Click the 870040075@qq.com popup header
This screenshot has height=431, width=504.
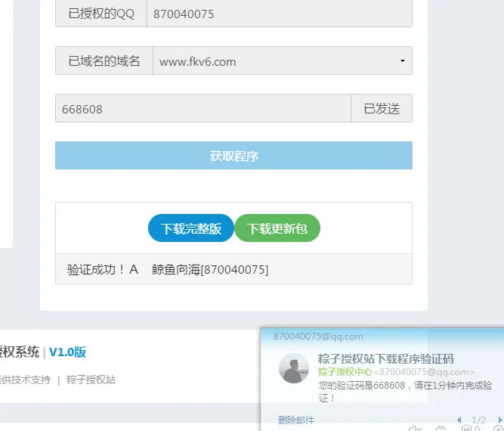pyautogui.click(x=318, y=336)
